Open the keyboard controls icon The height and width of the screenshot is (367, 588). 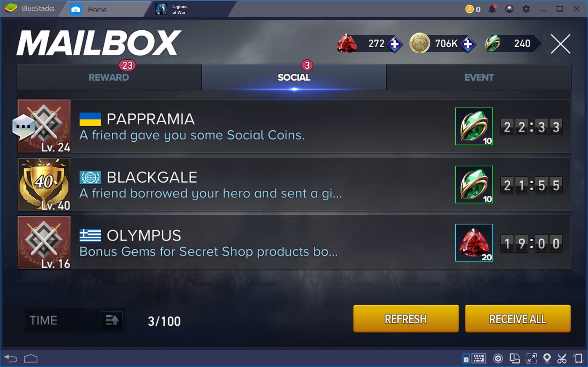pos(479,358)
